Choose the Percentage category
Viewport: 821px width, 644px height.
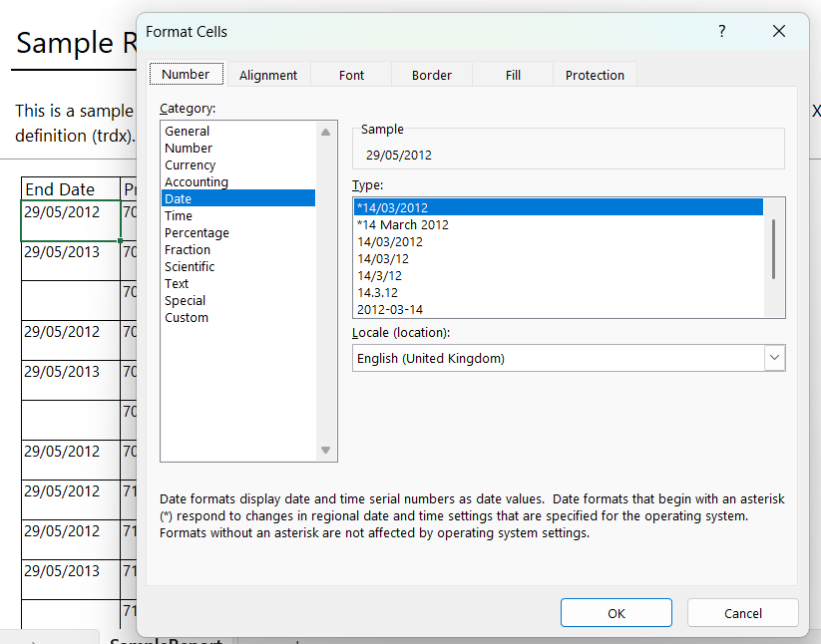click(197, 233)
